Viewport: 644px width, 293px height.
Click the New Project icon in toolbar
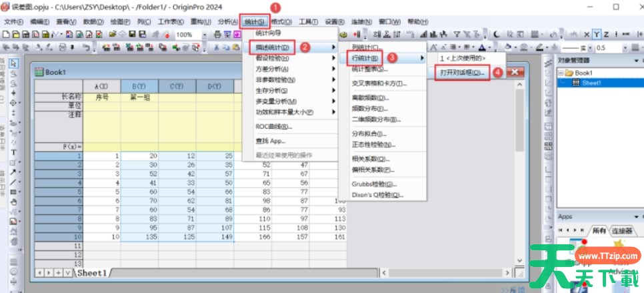point(7,34)
